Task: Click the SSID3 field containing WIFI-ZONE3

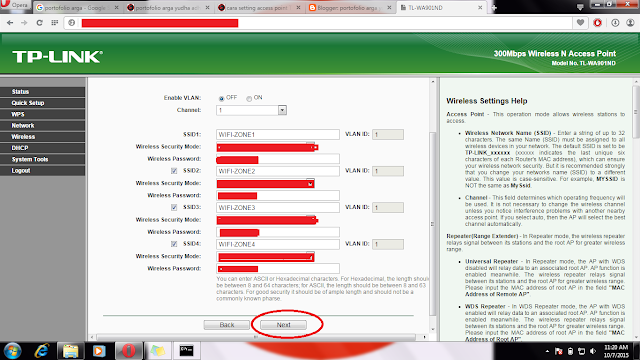Action: tap(278, 207)
